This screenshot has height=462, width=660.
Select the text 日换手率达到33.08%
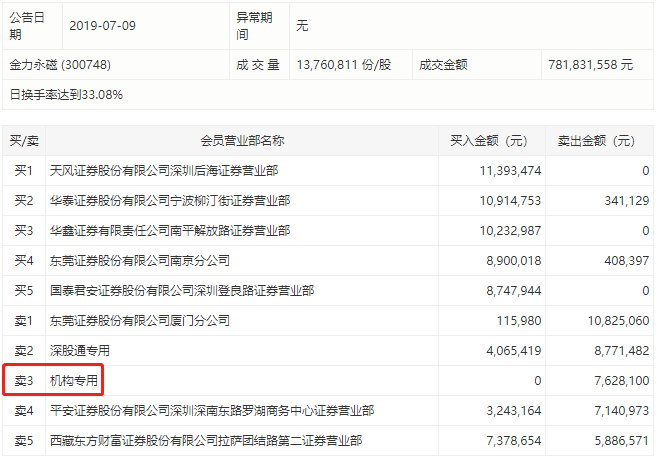click(x=66, y=95)
